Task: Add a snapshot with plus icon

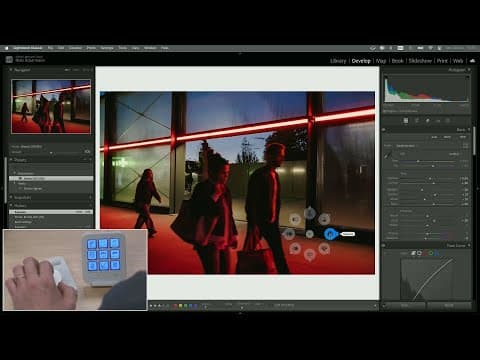Action: click(x=90, y=197)
